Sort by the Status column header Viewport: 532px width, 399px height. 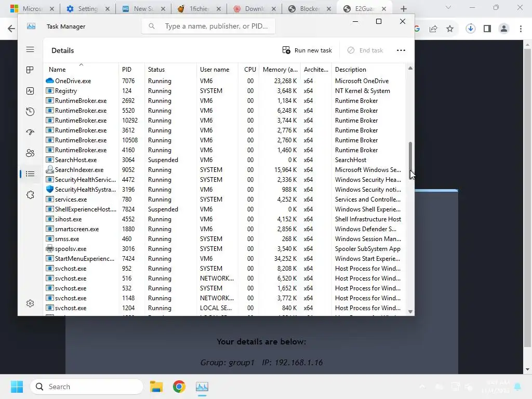(170, 69)
